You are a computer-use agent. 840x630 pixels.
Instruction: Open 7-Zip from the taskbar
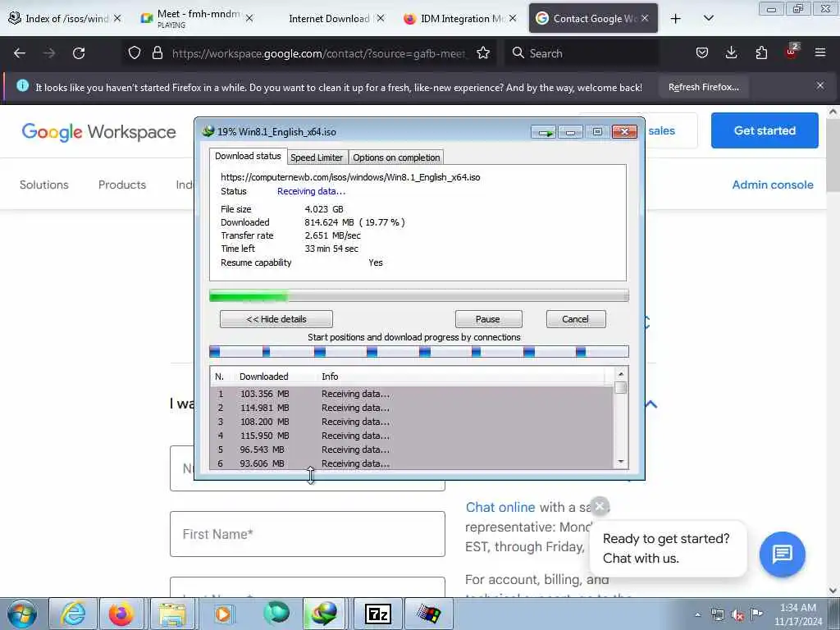coord(377,614)
